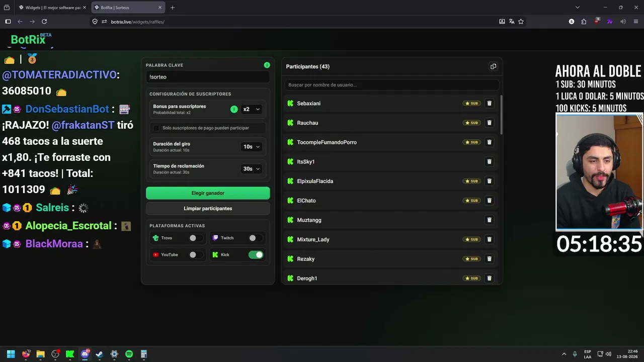Enable the Twitch platform toggle
Screen dimensions: 644x362
tap(256, 238)
